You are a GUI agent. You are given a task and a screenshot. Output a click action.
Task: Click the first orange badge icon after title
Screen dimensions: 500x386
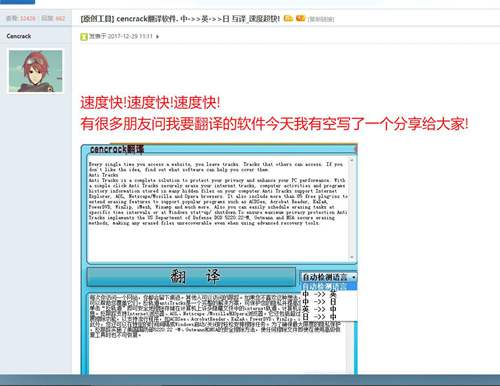tap(288, 18)
